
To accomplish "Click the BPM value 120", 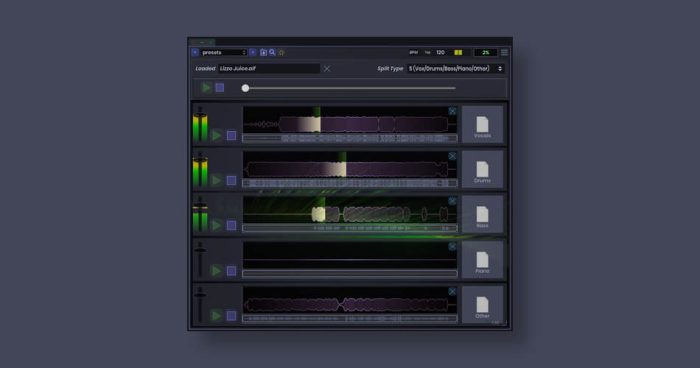I will tap(440, 52).
